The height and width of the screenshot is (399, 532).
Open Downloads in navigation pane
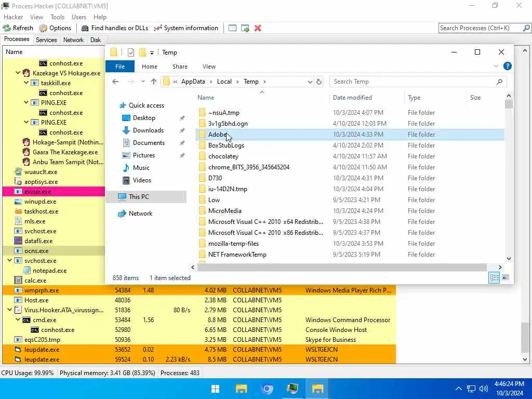[148, 130]
